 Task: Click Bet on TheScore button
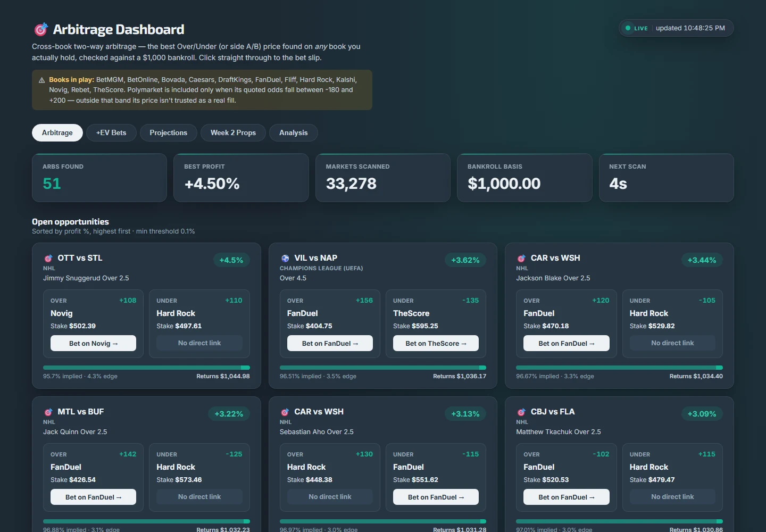[436, 343]
